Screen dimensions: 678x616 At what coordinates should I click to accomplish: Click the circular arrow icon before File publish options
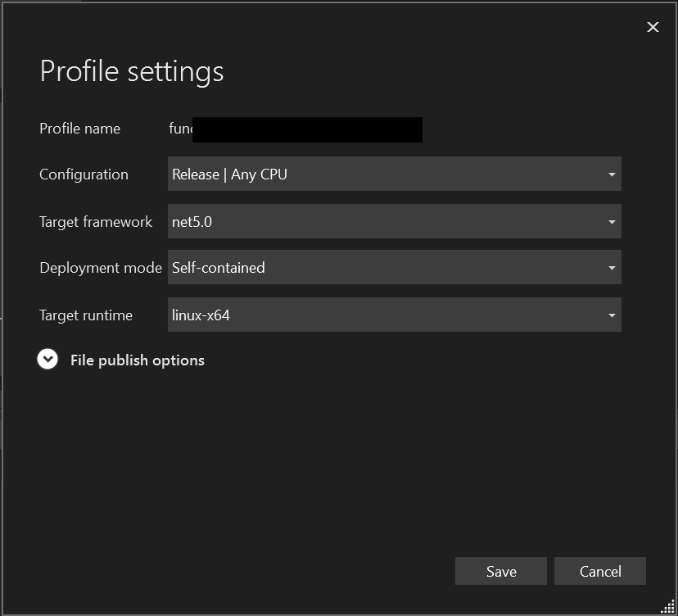[47, 359]
